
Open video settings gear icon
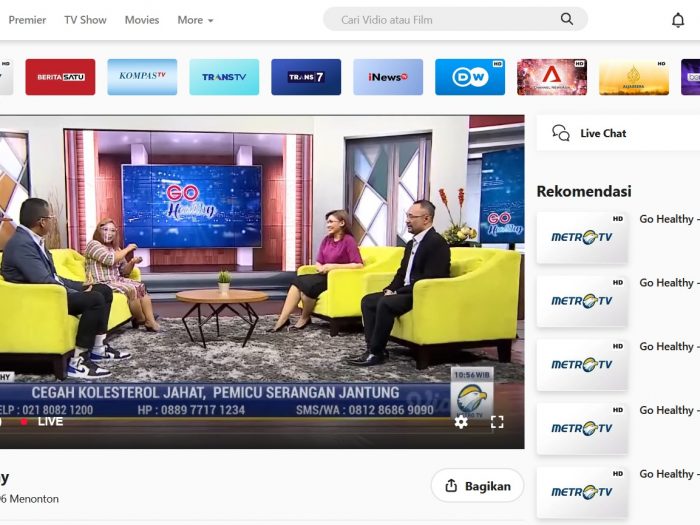coord(461,421)
